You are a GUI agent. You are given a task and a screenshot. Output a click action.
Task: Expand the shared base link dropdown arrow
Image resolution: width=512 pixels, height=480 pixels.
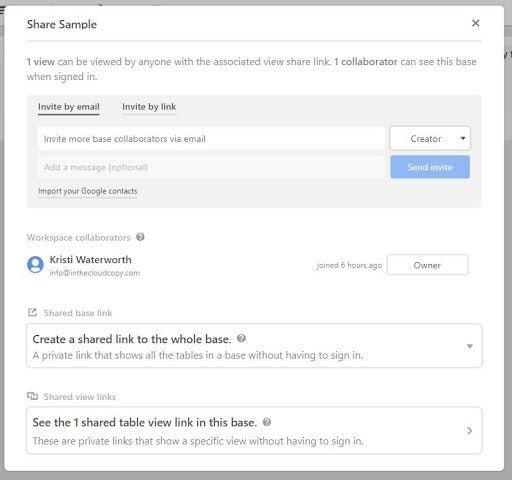(470, 346)
